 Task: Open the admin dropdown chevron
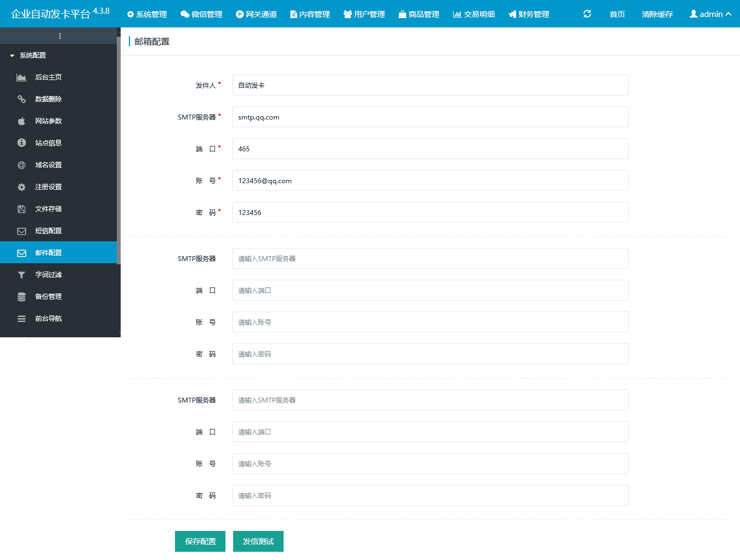tap(728, 14)
